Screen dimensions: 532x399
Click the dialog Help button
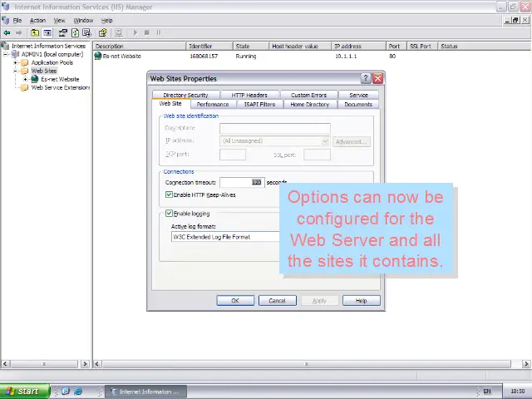point(362,301)
